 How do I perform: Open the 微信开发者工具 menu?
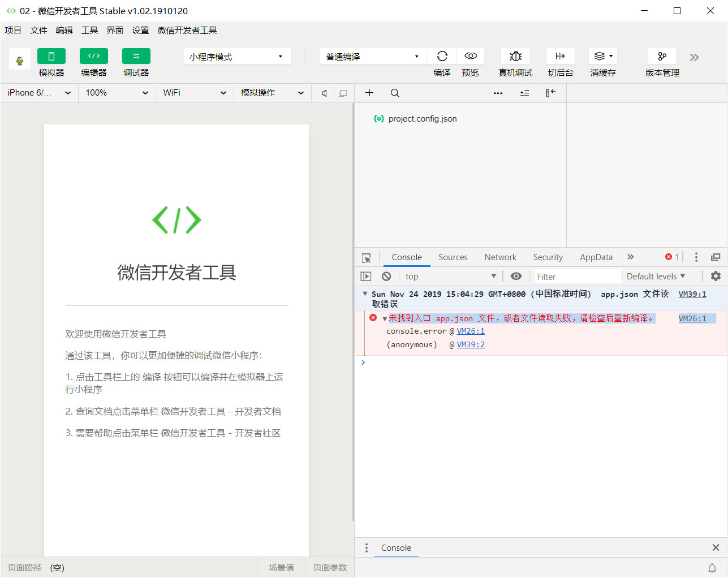coord(187,31)
